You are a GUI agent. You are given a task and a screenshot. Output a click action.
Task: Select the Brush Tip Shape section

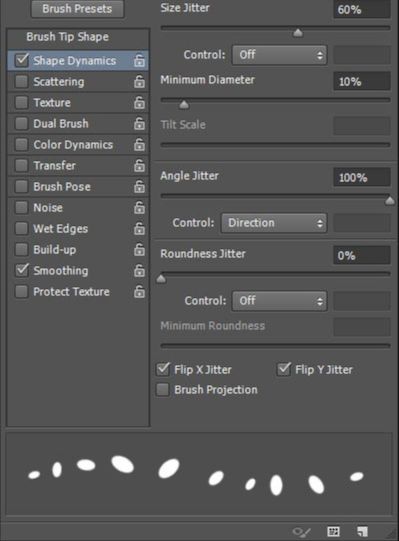(68, 37)
